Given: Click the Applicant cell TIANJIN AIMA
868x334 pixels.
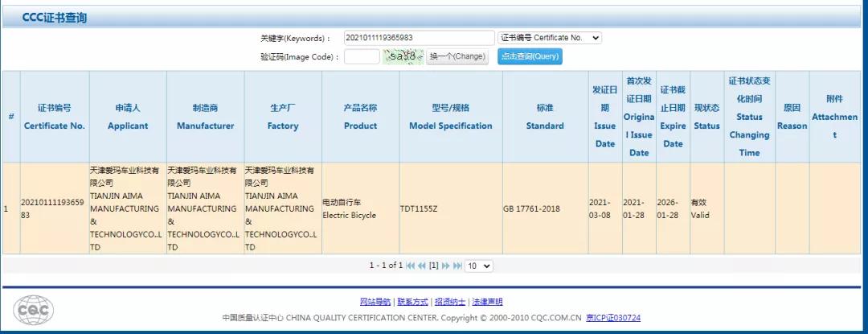Looking at the screenshot, I should click(128, 208).
